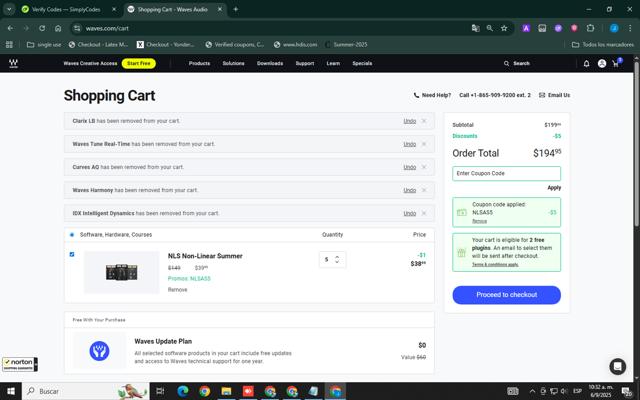Open Microsoft Edge from the taskbar
Viewport: 640px width, 400px height.
[x=182, y=391]
